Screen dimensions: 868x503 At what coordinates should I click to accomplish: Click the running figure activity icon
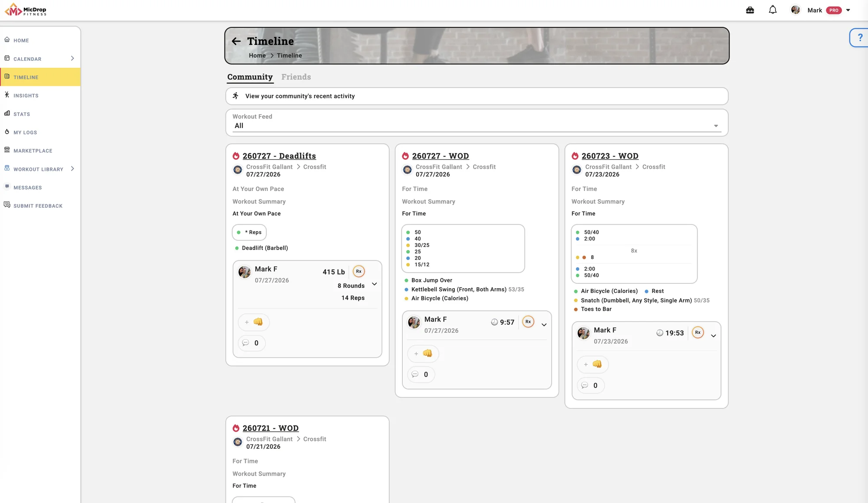(235, 96)
